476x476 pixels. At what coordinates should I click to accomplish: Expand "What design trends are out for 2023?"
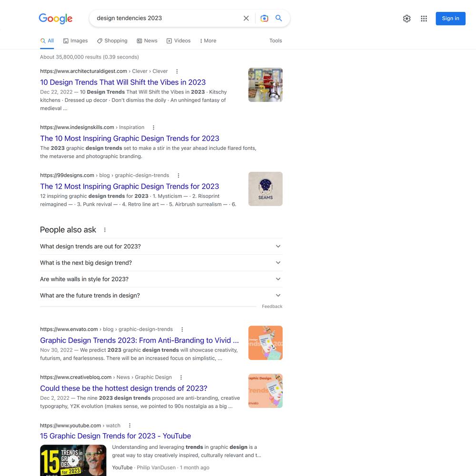point(161,247)
